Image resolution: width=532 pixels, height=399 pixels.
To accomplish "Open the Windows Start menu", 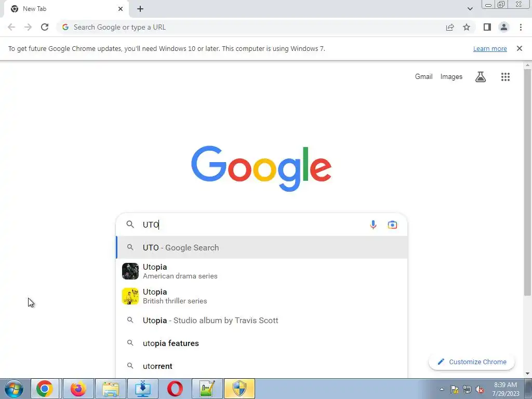I will pyautogui.click(x=14, y=389).
